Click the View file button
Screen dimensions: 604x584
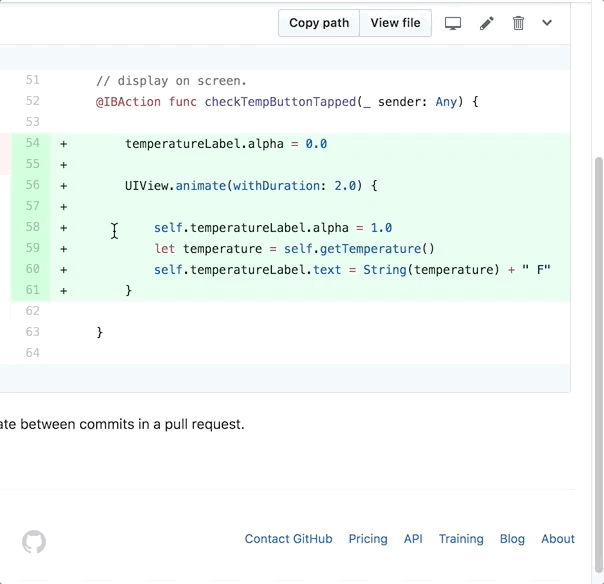click(x=395, y=23)
